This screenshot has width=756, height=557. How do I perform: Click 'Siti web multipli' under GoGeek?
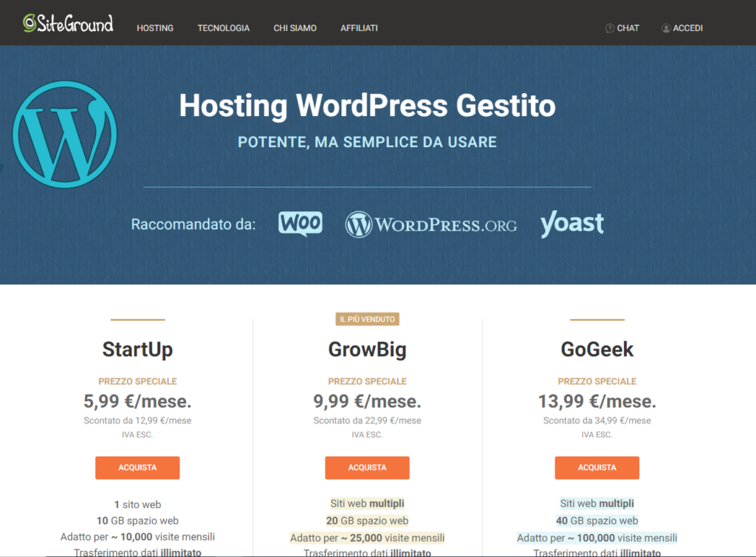pos(597,504)
